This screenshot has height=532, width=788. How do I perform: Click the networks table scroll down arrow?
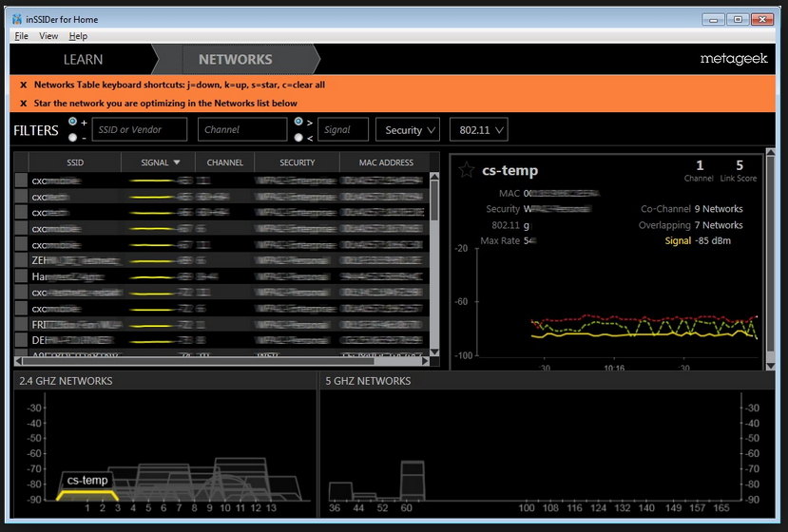tap(434, 351)
